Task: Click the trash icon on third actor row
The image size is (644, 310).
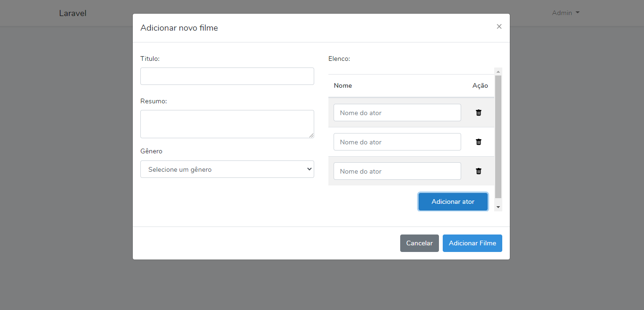Action: click(479, 171)
